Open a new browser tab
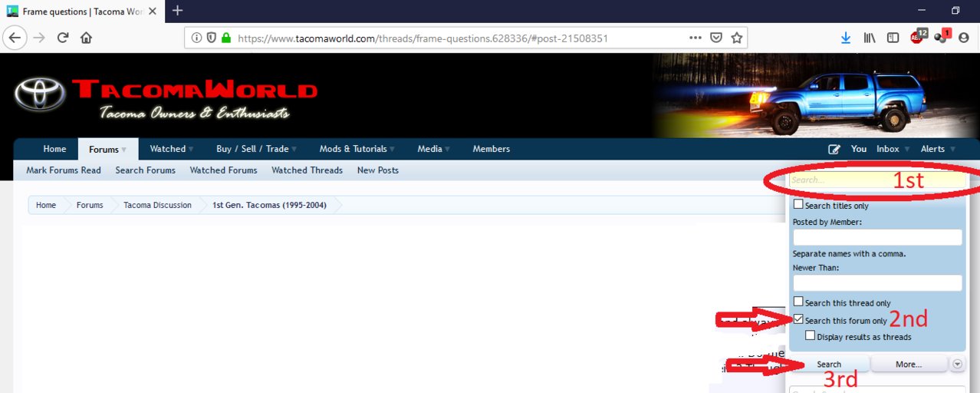Screen dimensions: 980x393 coord(178,11)
